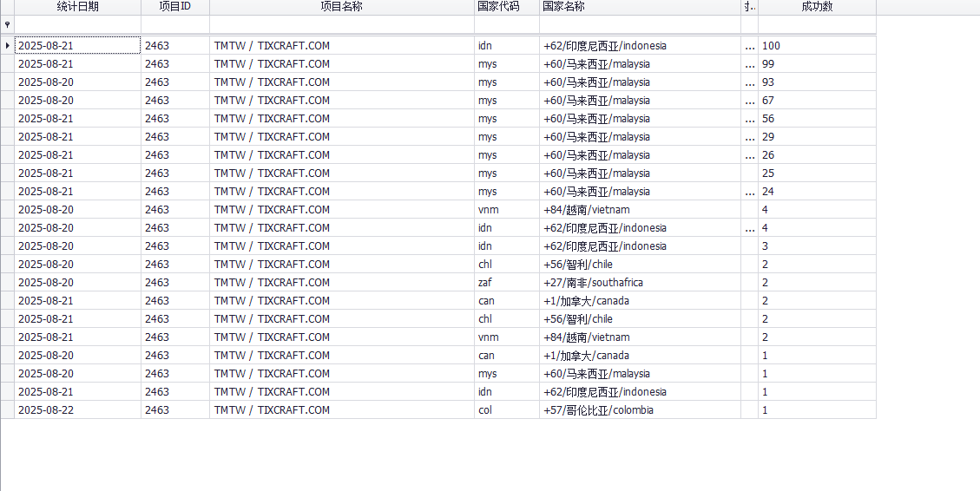The height and width of the screenshot is (491, 980).
Task: Select the country code cell 'zaf'
Action: pyautogui.click(x=507, y=282)
